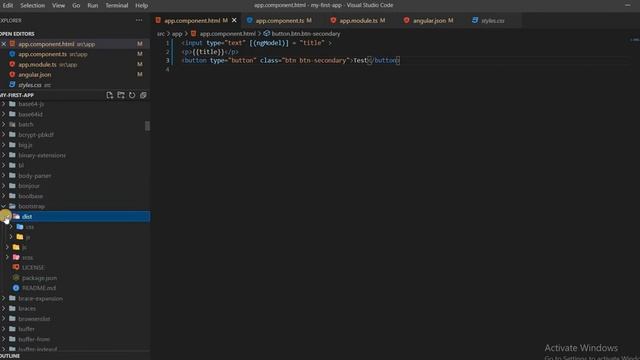
Task: Click the New Folder icon in explorer header
Action: pyautogui.click(x=121, y=95)
